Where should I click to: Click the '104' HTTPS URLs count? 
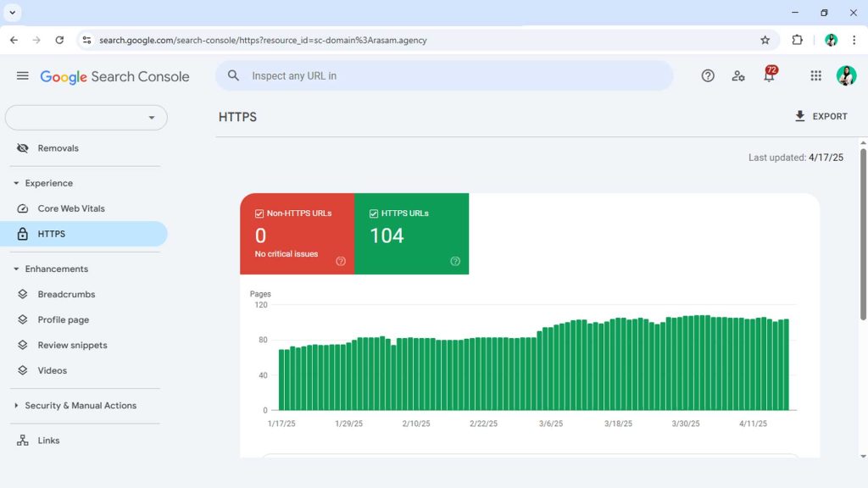[387, 236]
